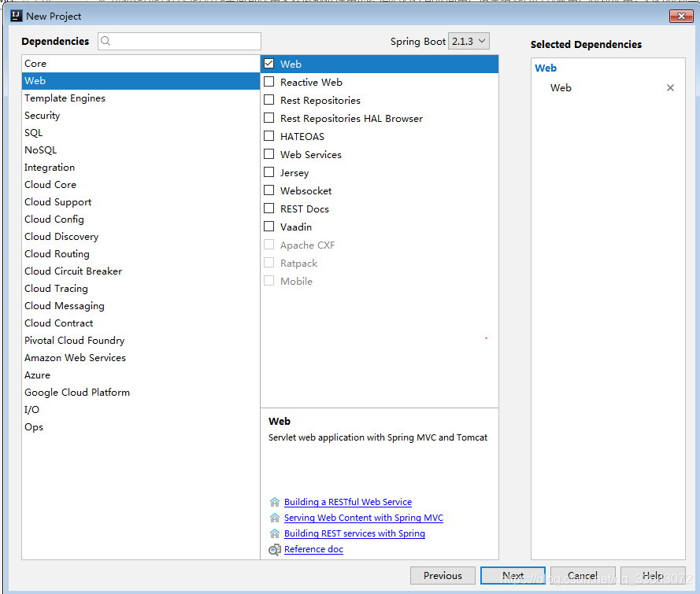Select the Cloud Messaging category
This screenshot has height=594, width=700.
pyautogui.click(x=141, y=306)
